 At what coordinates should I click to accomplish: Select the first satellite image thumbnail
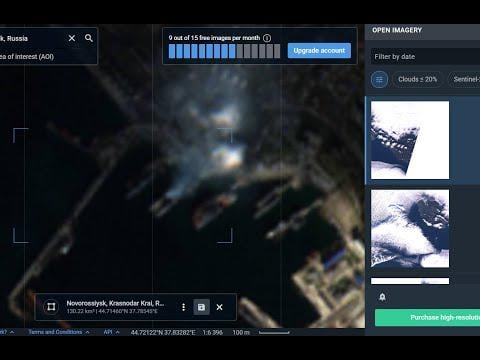point(410,140)
